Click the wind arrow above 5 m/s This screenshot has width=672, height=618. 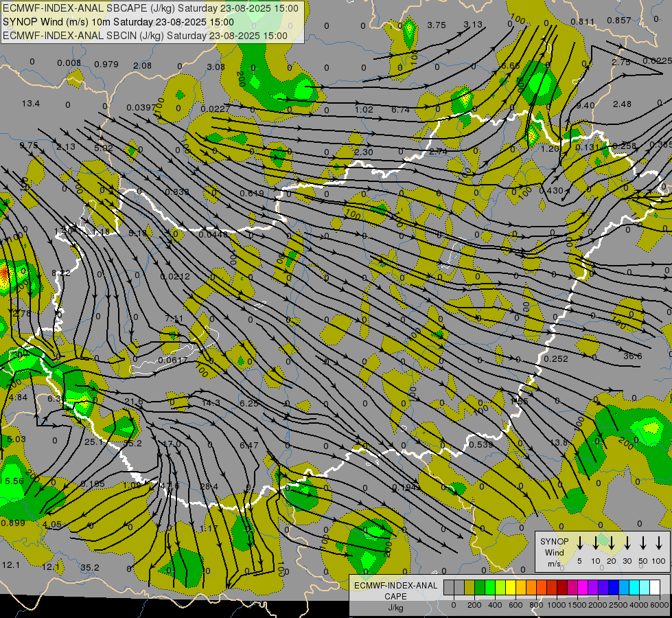(579, 543)
